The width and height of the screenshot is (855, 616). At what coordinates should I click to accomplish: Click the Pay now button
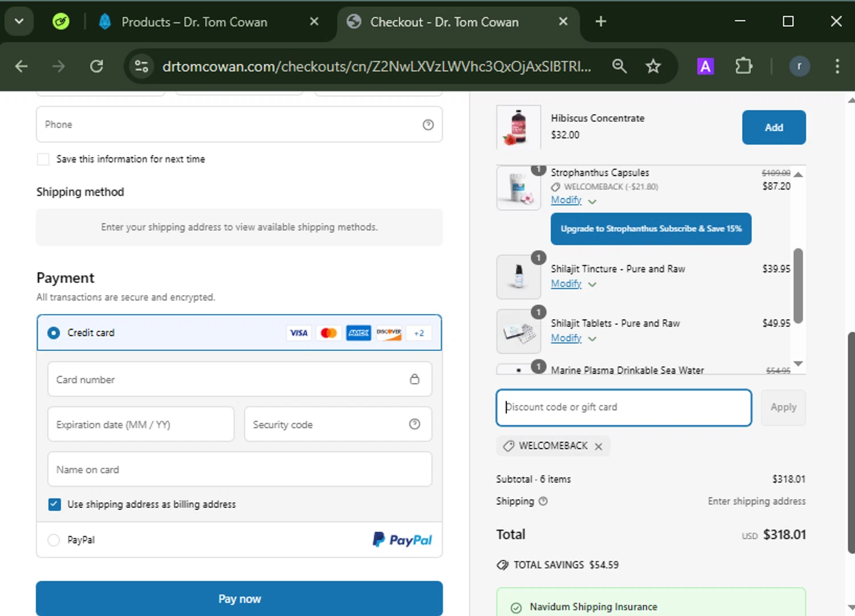pos(239,598)
